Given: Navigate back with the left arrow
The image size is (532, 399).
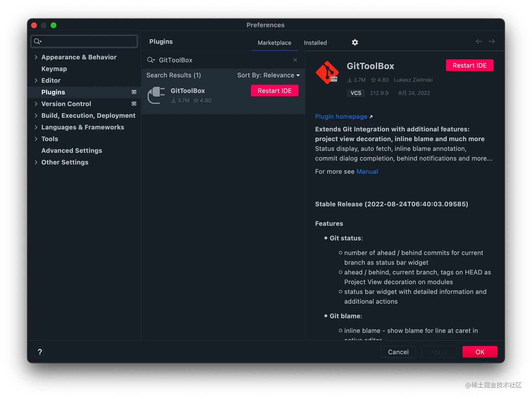Looking at the screenshot, I should coord(479,42).
